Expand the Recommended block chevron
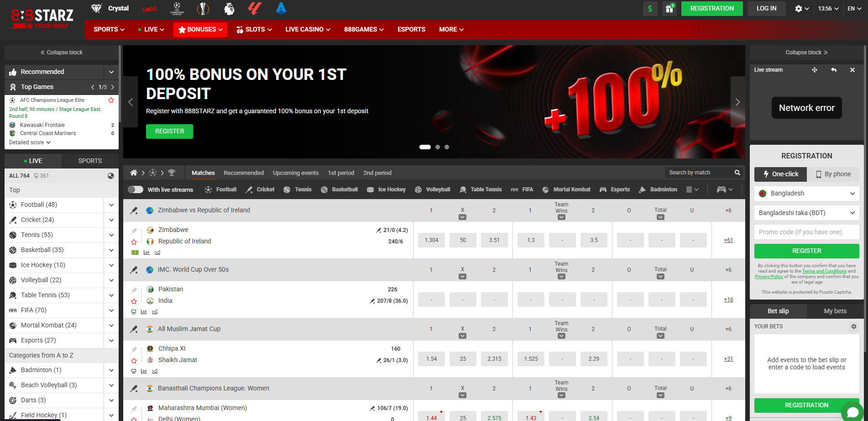This screenshot has width=868, height=421. 111,72
